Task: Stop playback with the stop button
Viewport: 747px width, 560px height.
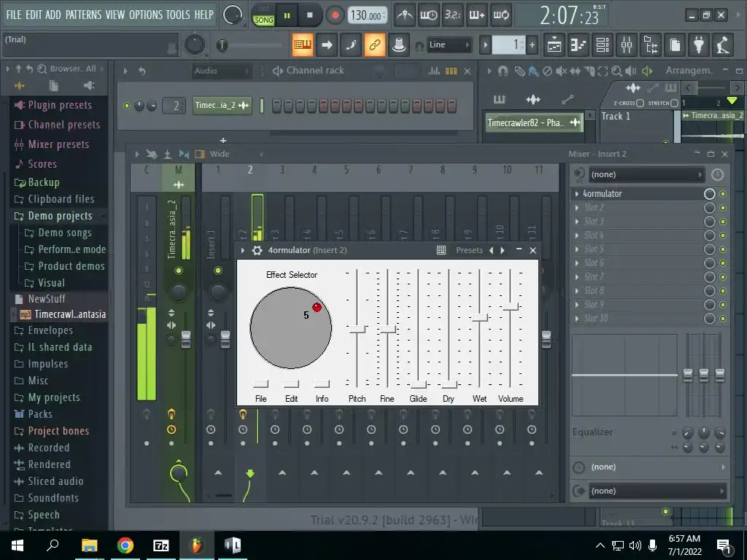Action: pyautogui.click(x=309, y=16)
